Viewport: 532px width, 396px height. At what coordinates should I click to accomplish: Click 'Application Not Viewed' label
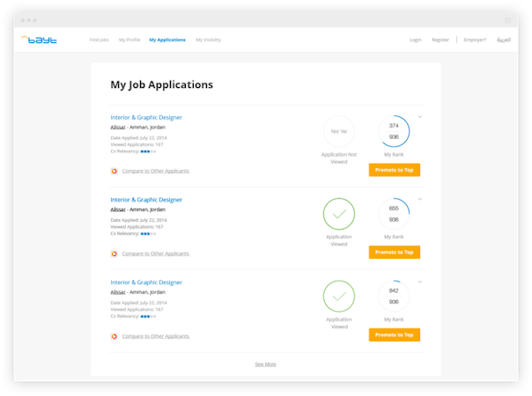click(x=339, y=158)
